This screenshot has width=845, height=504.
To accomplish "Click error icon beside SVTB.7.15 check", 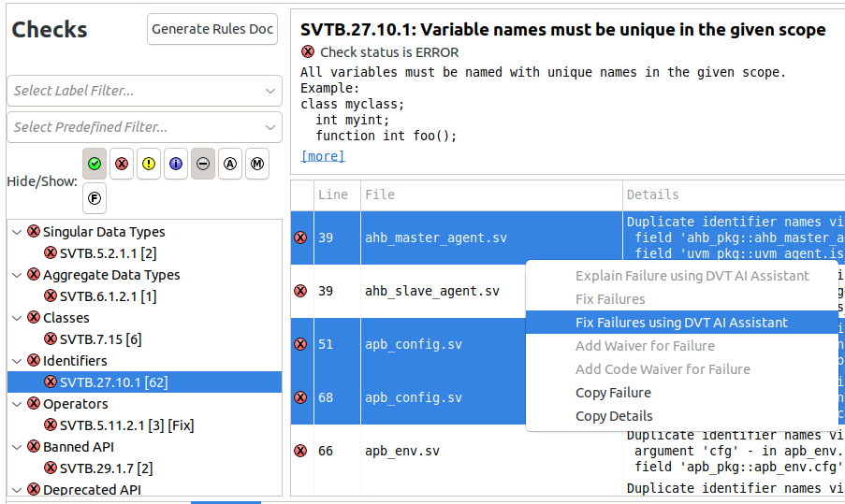I will point(51,339).
